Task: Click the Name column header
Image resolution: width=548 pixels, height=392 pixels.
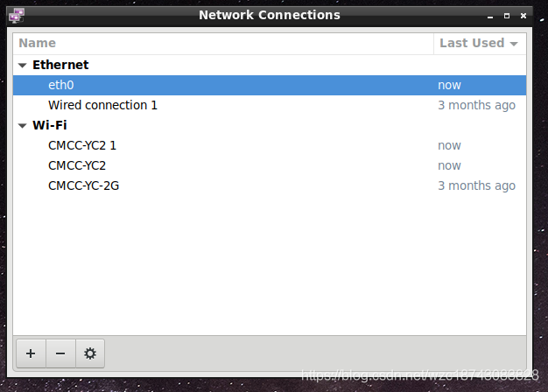Action: pyautogui.click(x=223, y=44)
